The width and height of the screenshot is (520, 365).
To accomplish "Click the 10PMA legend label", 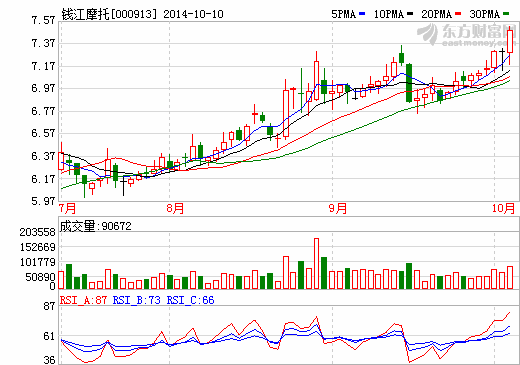I will coord(389,14).
